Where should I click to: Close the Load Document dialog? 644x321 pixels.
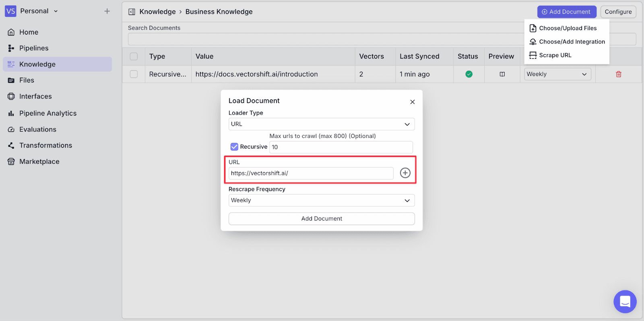412,102
